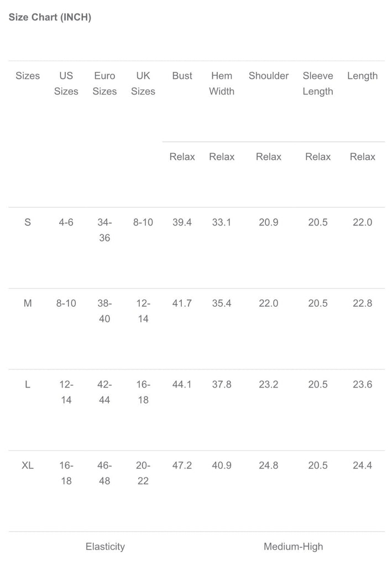Viewport: 392px width, 566px height.
Task: Click the Length column header
Action: click(363, 76)
